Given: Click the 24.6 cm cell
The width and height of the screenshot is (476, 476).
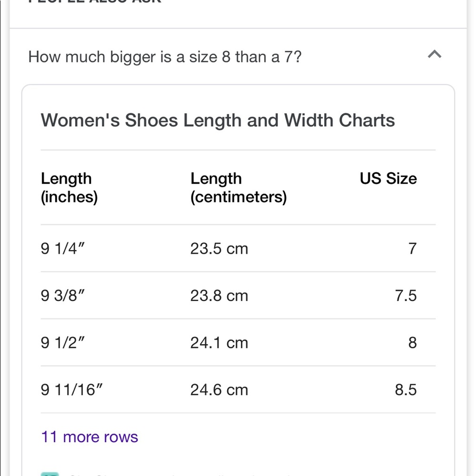Looking at the screenshot, I should click(219, 390).
